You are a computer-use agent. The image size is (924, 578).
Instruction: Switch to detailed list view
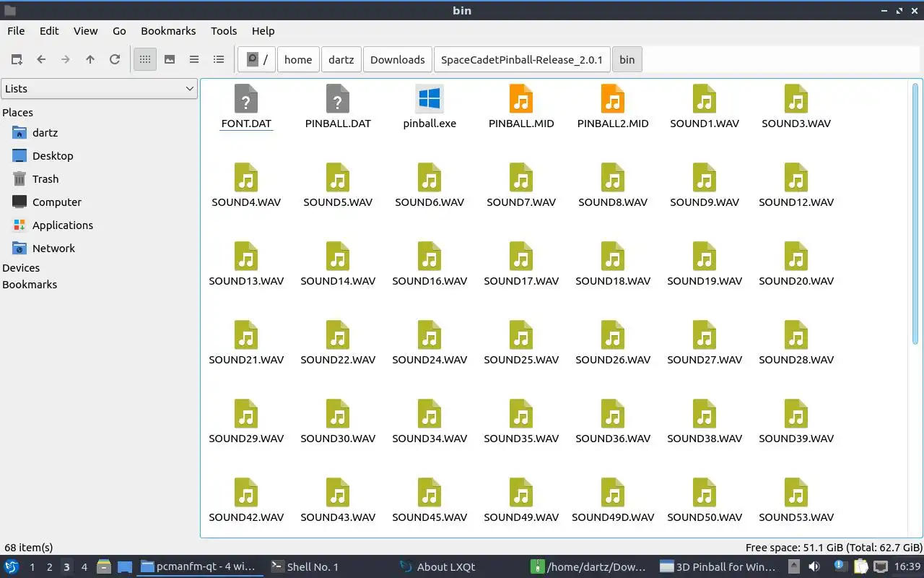click(x=219, y=60)
